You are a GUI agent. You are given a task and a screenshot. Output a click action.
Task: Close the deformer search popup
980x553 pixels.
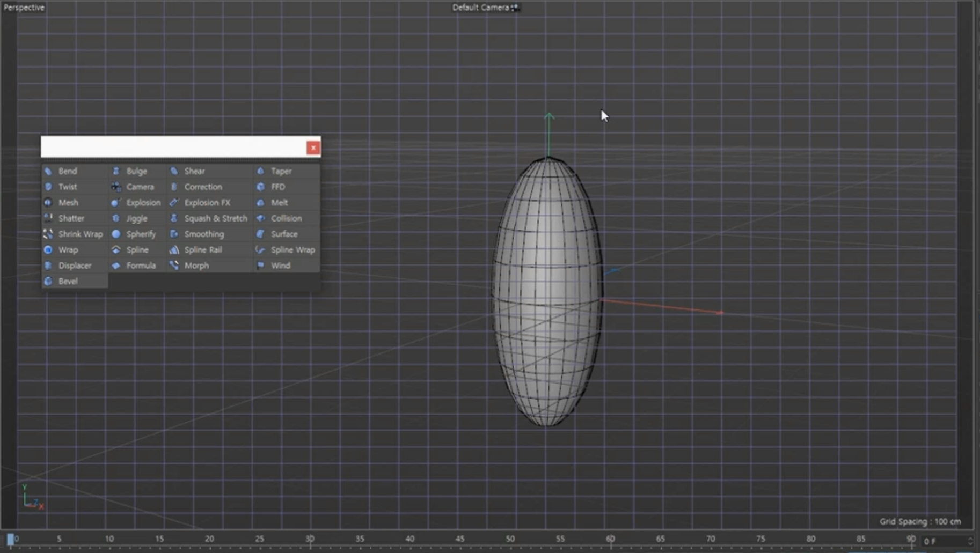(313, 148)
